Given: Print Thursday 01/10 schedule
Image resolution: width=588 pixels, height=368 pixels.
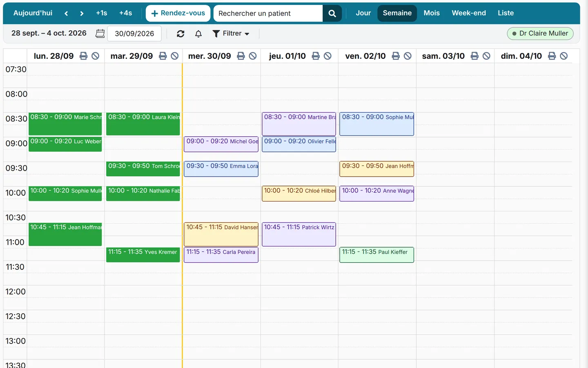Looking at the screenshot, I should (316, 56).
